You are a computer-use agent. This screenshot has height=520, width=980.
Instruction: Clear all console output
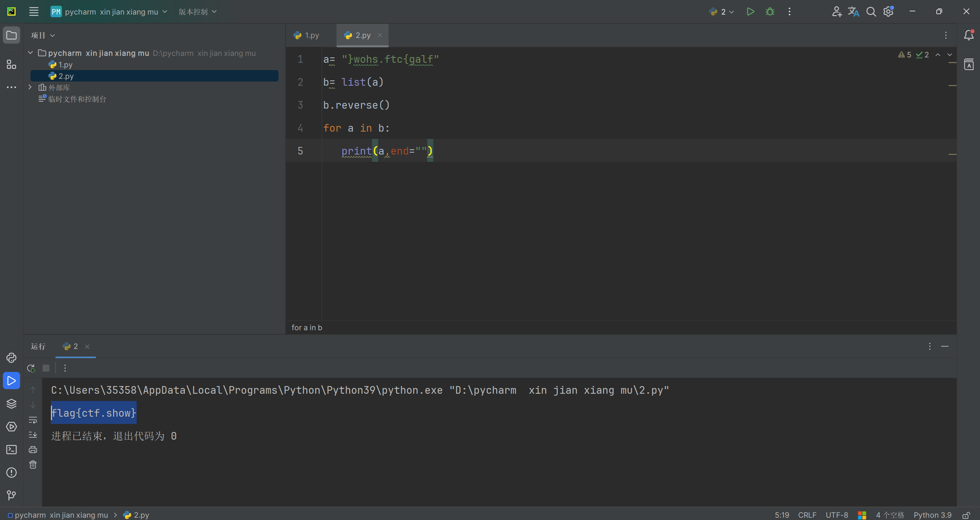(x=33, y=465)
